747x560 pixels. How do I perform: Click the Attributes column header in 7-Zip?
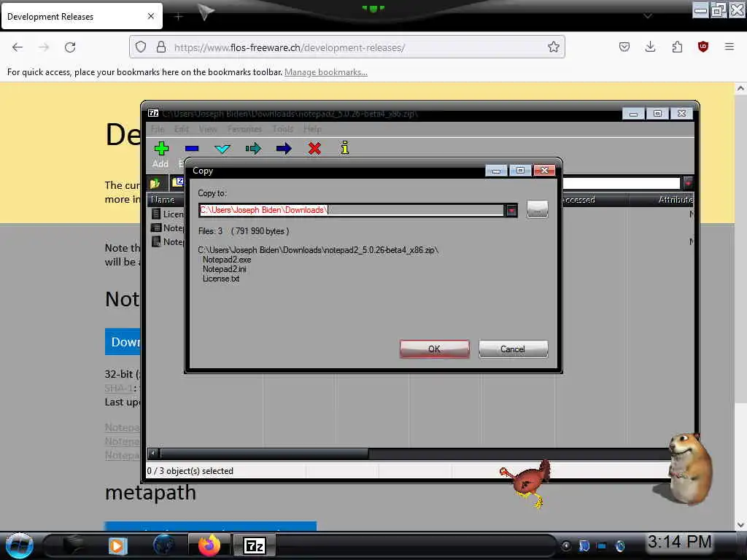point(676,200)
